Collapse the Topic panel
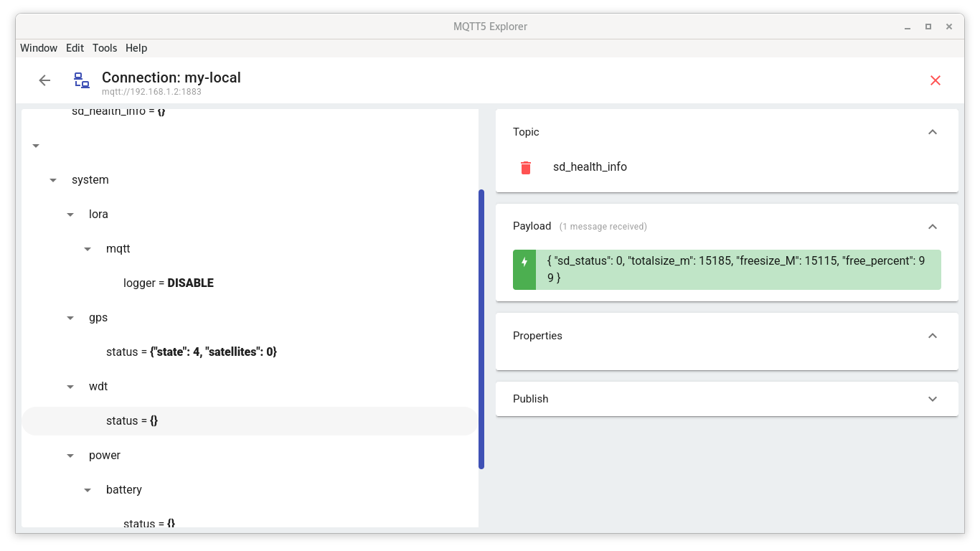 932,132
